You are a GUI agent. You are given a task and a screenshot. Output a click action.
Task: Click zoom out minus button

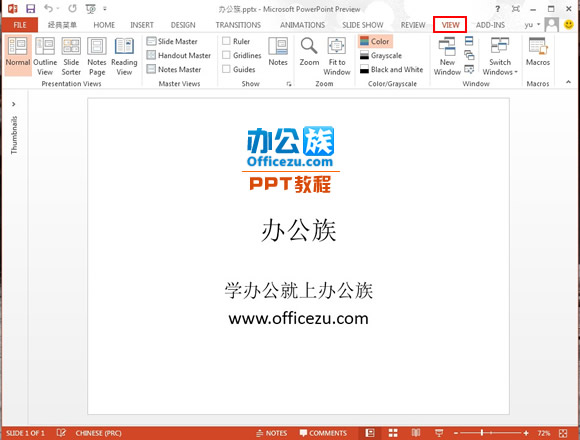pos(456,433)
